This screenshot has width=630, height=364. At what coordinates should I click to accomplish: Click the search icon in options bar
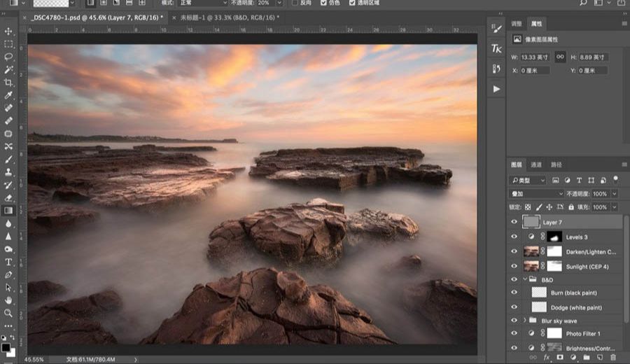pyautogui.click(x=583, y=3)
